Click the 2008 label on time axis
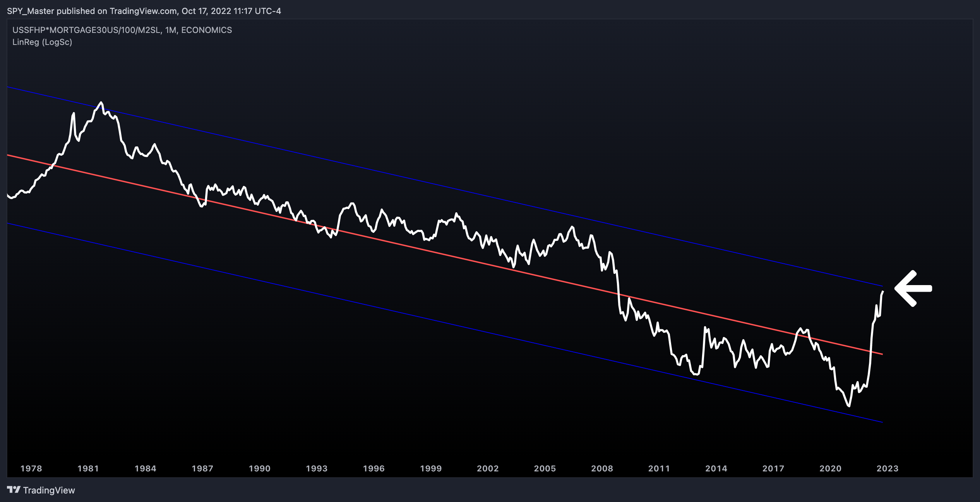980x502 pixels. tap(602, 469)
